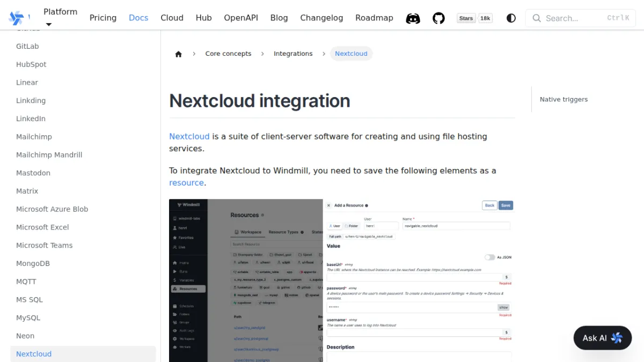Screen dimensions: 644x362
Task: Open the Hub menu item
Action: coord(203,18)
